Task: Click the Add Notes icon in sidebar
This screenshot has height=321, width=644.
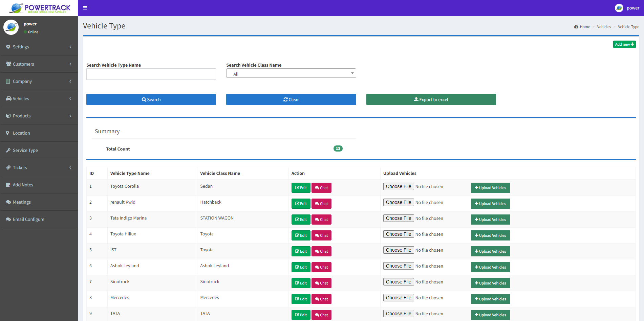Action: [8, 185]
